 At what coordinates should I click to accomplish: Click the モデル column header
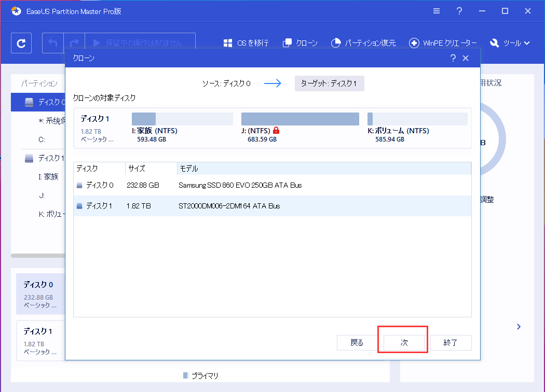pyautogui.click(x=324, y=169)
